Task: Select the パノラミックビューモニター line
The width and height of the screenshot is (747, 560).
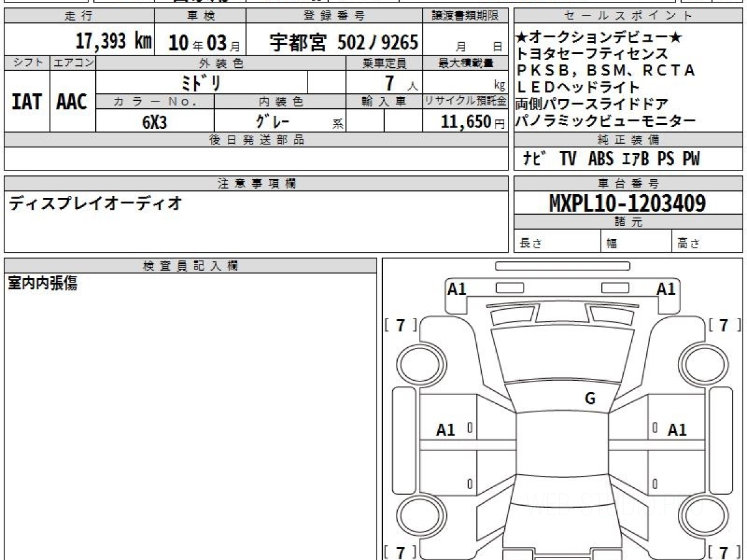Action: (x=606, y=121)
